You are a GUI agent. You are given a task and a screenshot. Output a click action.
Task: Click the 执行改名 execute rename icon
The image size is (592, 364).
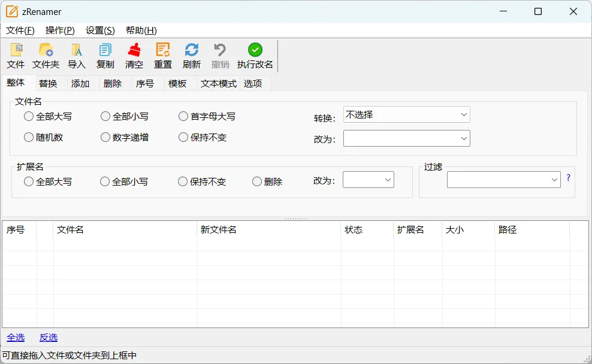tap(254, 56)
